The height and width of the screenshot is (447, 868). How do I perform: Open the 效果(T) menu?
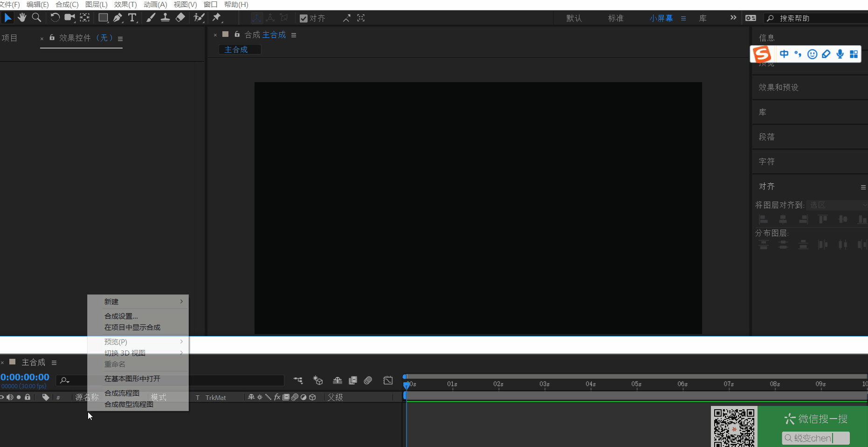point(125,5)
